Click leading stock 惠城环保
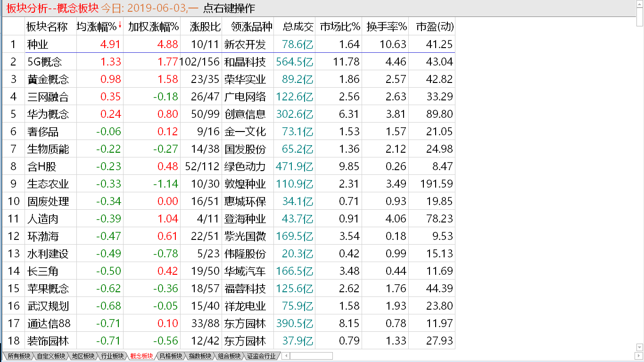The height and width of the screenshot is (362, 644). tap(245, 201)
